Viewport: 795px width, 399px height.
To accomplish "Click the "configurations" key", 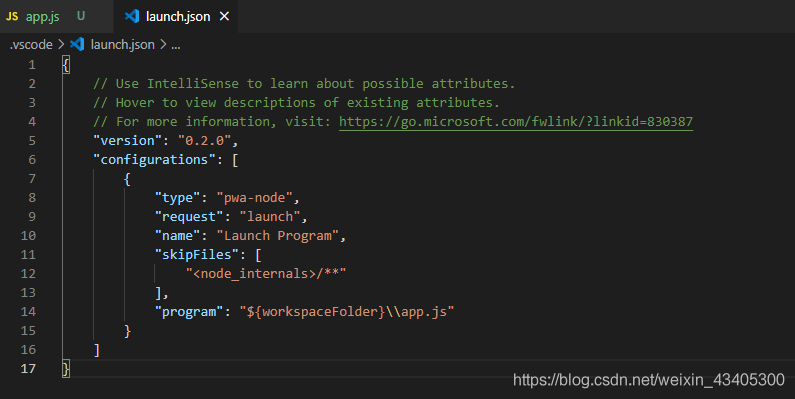I will 154,160.
